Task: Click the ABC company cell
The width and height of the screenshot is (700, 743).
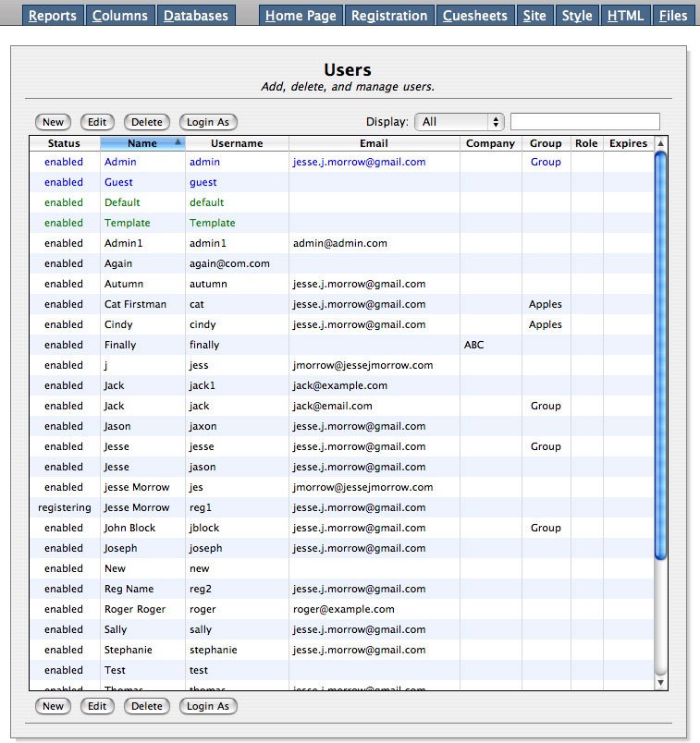Action: tap(473, 345)
